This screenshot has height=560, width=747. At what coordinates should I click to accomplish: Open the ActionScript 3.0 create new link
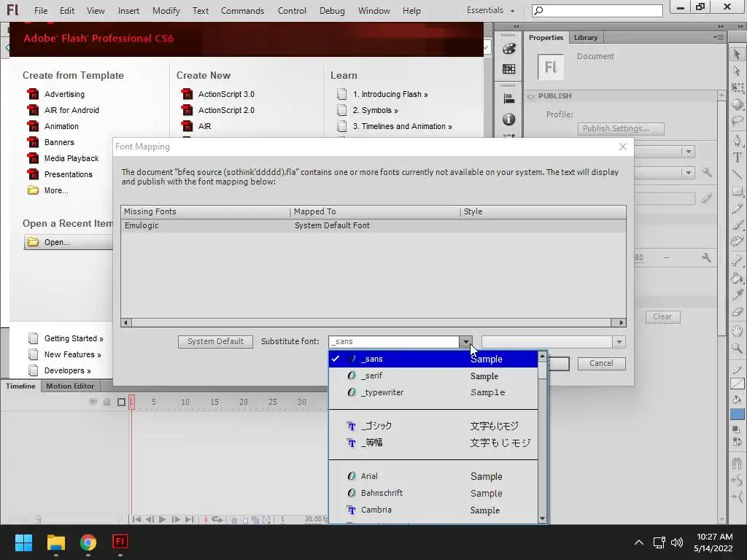(226, 94)
